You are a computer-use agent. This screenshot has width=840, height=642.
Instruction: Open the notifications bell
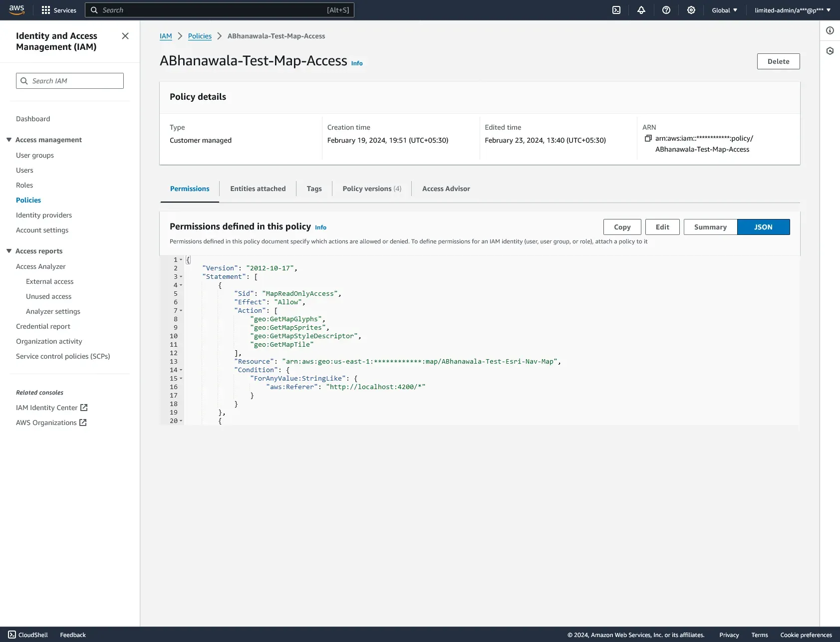point(641,10)
